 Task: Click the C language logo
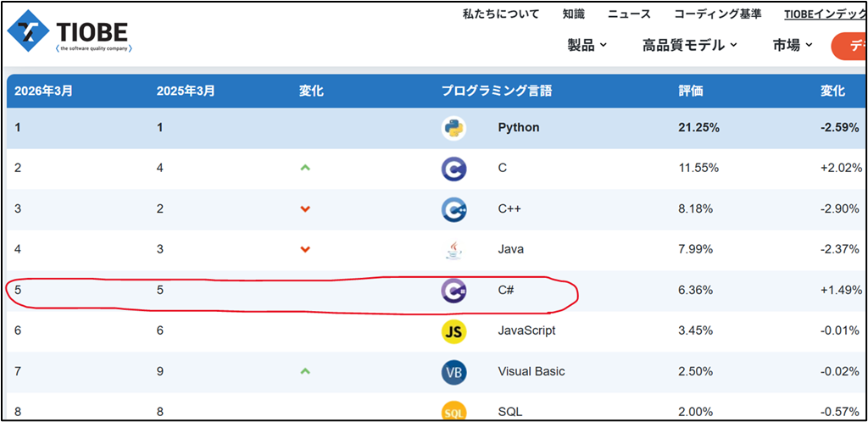click(453, 169)
